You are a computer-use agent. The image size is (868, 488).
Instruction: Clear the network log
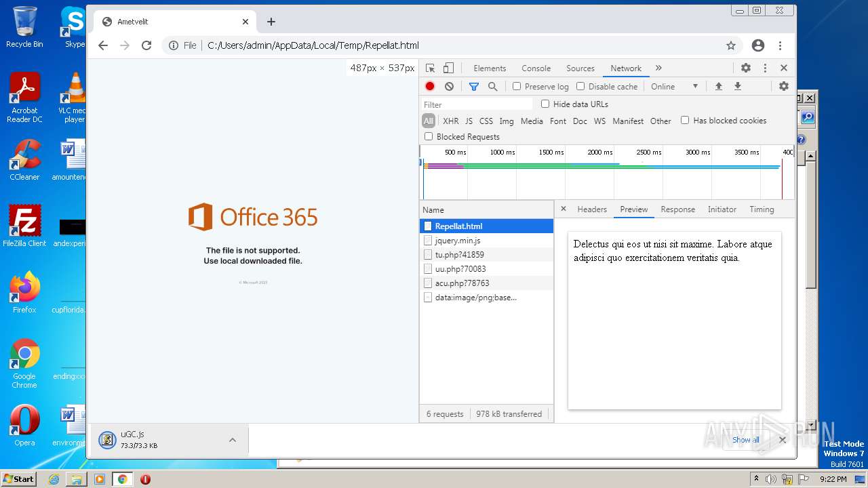pos(449,86)
